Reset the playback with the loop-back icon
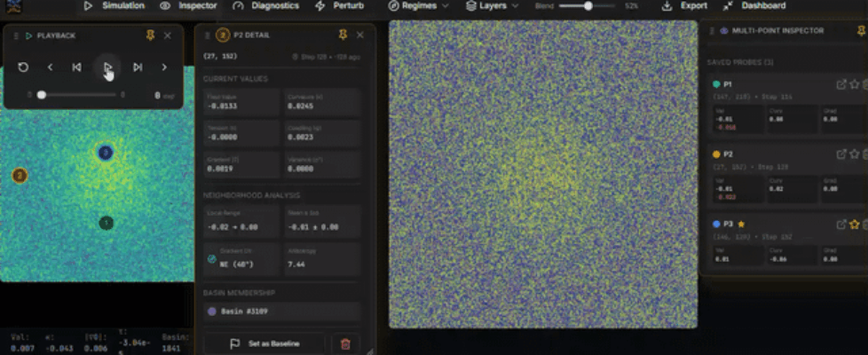 [x=23, y=67]
